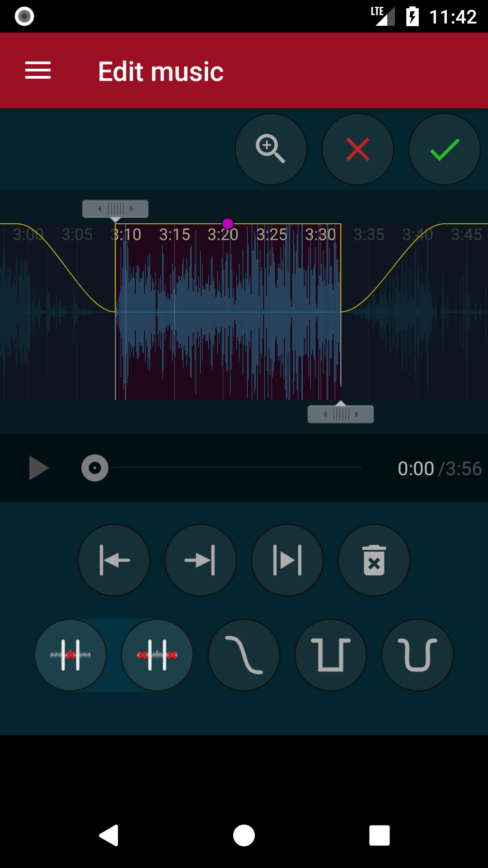Apply the smooth U-shaped fade tool
488x868 pixels.
pos(418,655)
